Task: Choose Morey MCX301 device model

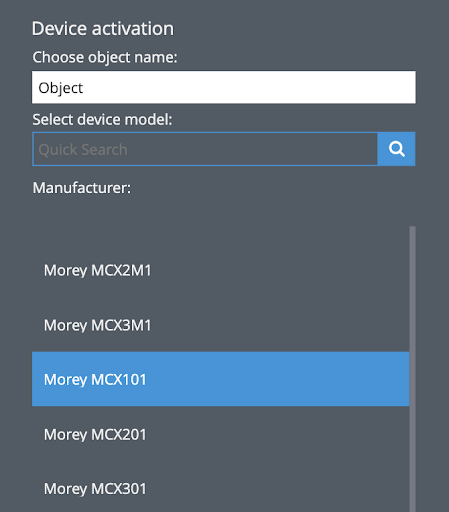Action: [220, 488]
